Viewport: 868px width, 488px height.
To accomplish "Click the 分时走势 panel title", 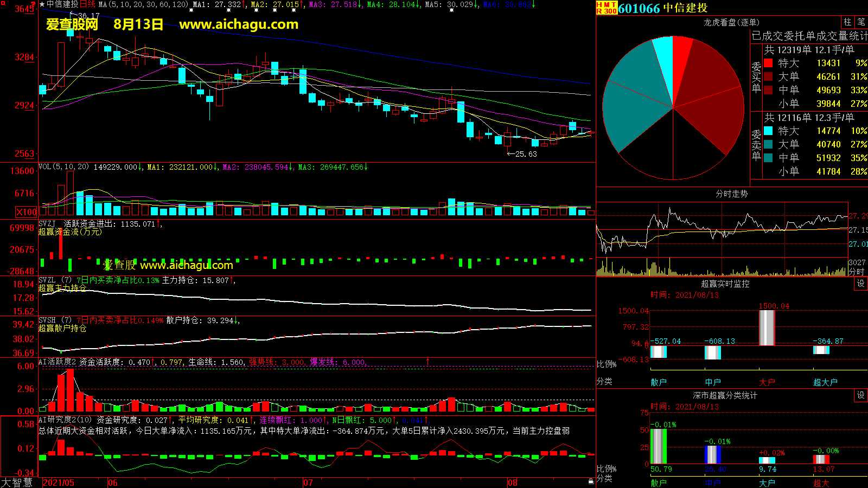I will [731, 194].
